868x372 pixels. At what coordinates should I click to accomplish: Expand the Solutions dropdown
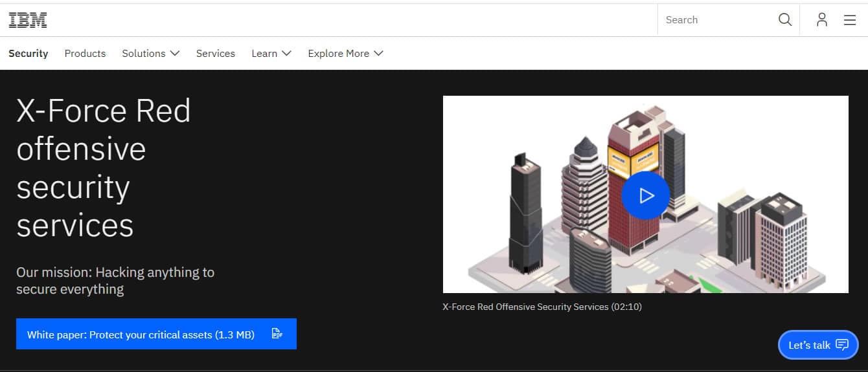click(151, 53)
